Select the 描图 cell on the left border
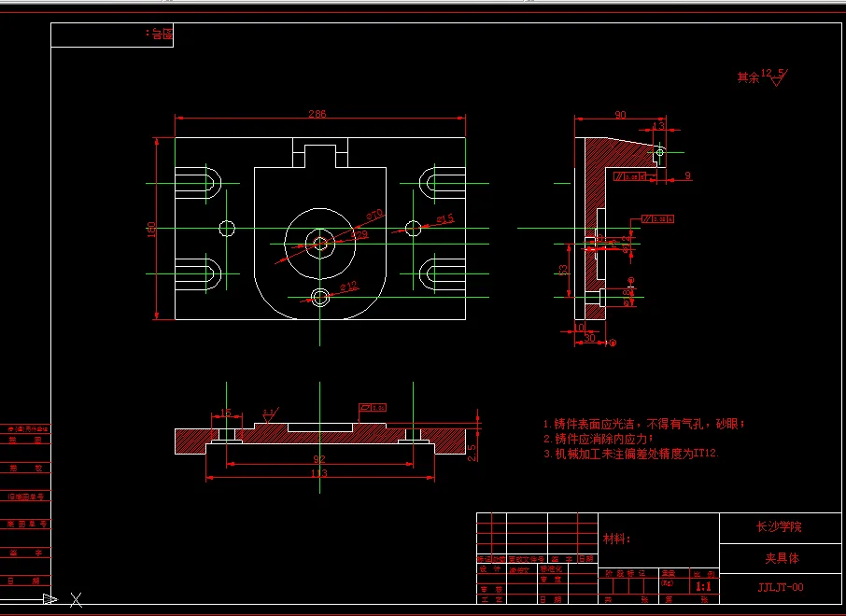846x616 pixels. point(26,440)
